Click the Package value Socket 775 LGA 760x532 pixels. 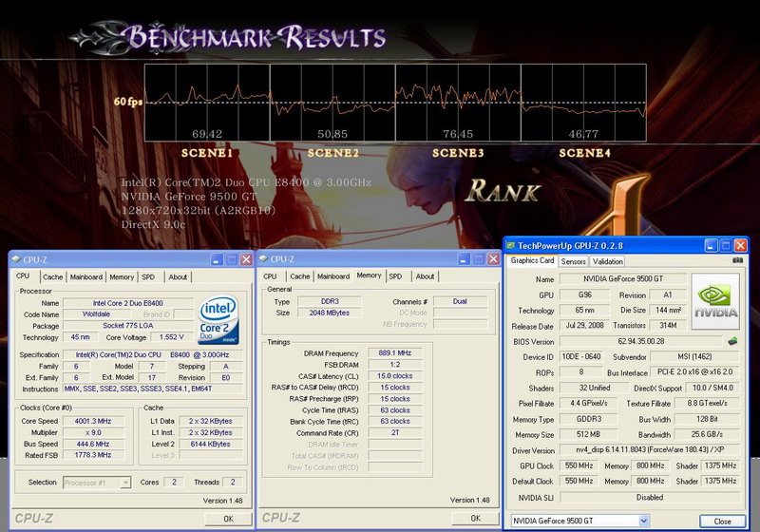[x=128, y=326]
